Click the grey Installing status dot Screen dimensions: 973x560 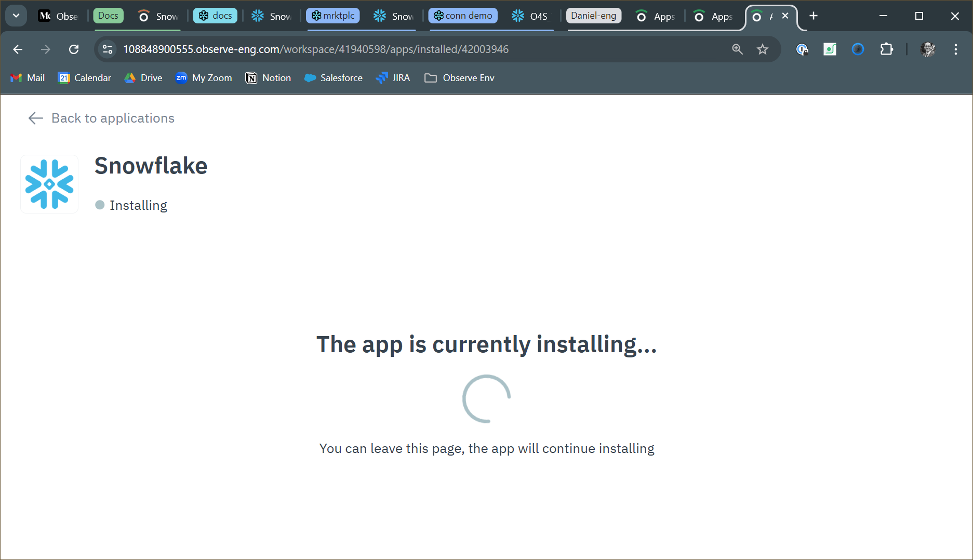100,205
